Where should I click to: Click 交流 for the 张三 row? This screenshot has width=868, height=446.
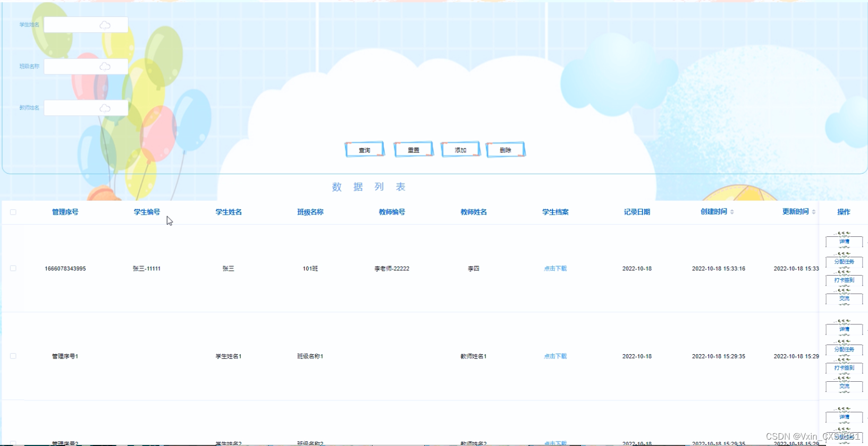(x=844, y=298)
